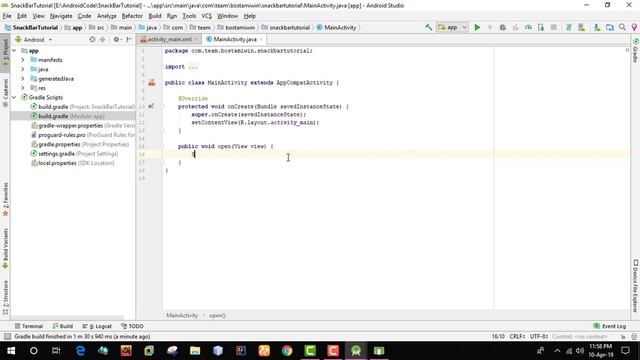Click the grey stop button in toolbar

pyautogui.click(x=553, y=27)
